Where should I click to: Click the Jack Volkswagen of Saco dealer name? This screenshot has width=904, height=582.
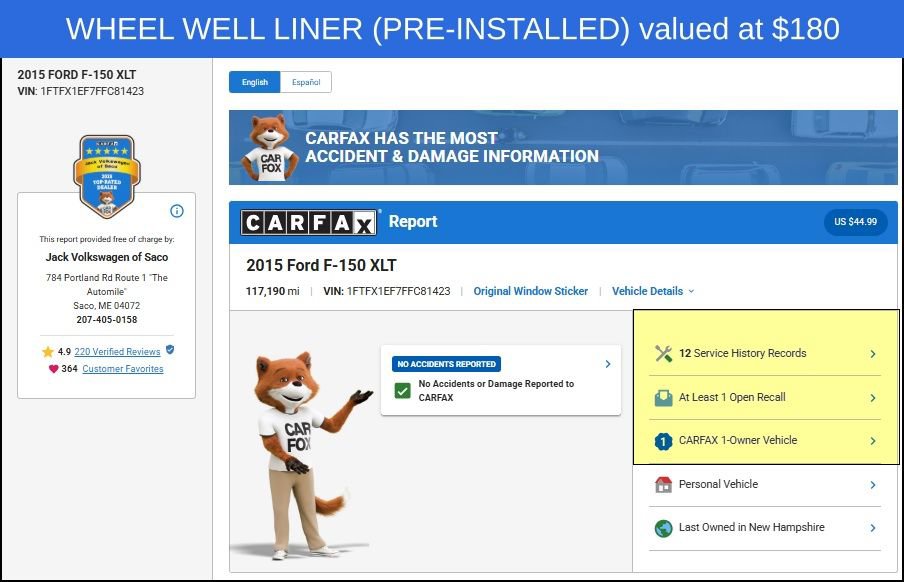107,257
